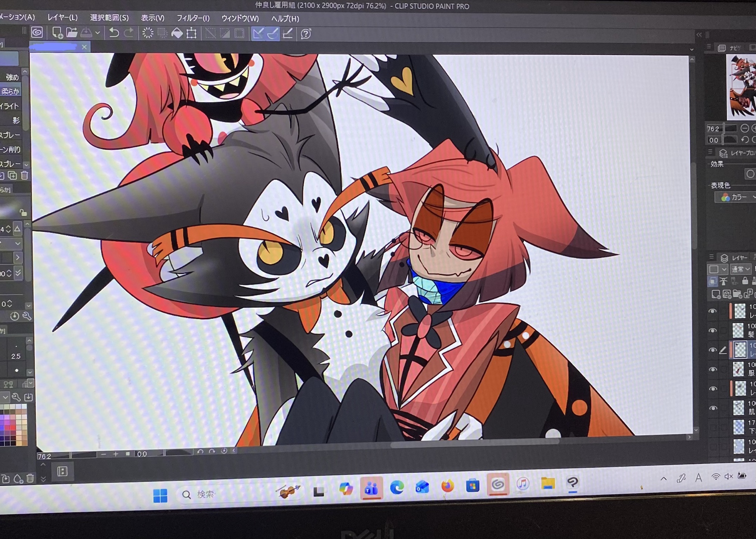Image resolution: width=756 pixels, height=539 pixels.
Task: Hide the 髪 layer with eye icon
Action: pos(713,331)
